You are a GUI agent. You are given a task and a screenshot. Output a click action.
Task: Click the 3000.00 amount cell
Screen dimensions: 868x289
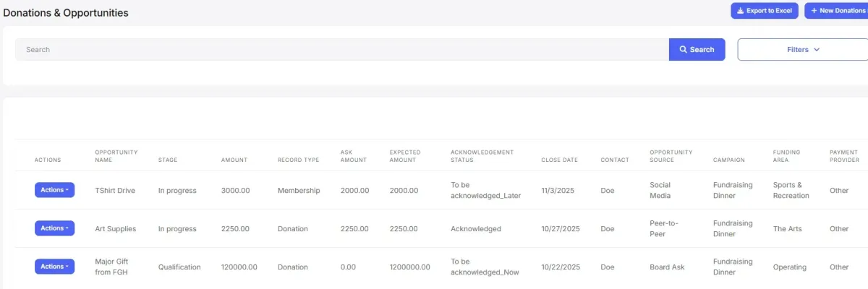coord(235,191)
